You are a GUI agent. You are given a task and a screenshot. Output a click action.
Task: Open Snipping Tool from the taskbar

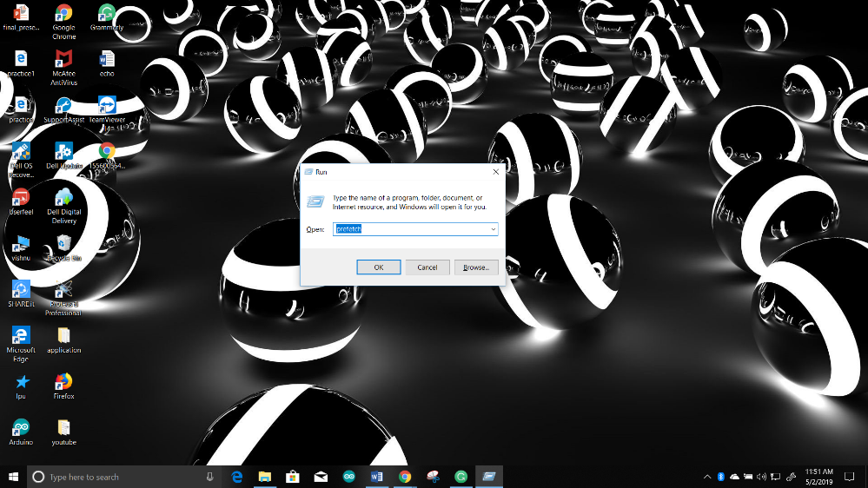coord(433,477)
